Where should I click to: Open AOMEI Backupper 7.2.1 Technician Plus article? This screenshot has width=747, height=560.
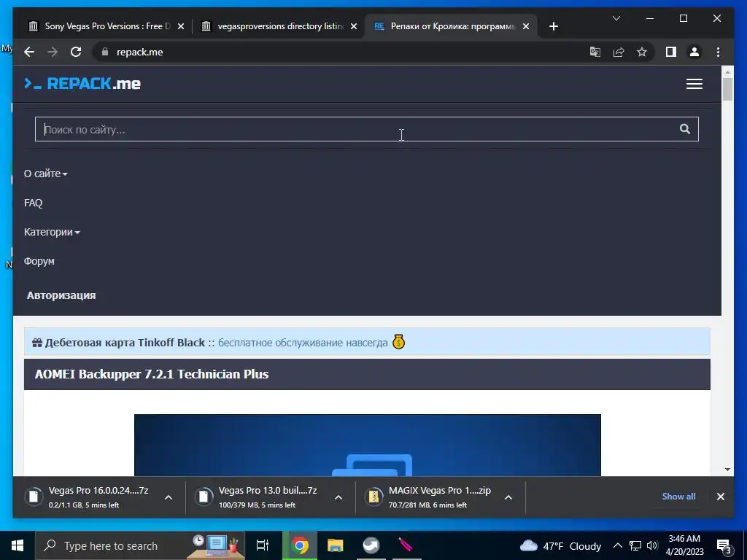[x=152, y=374]
